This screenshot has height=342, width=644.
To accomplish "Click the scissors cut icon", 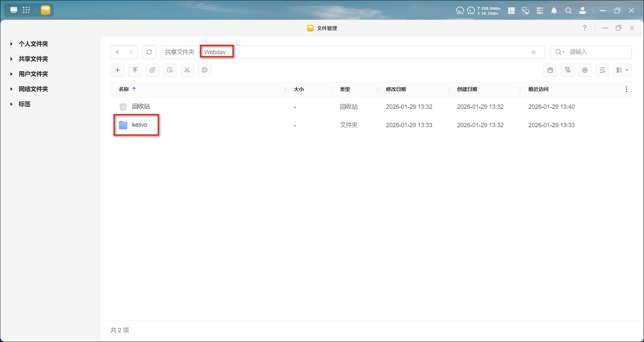I will [187, 70].
